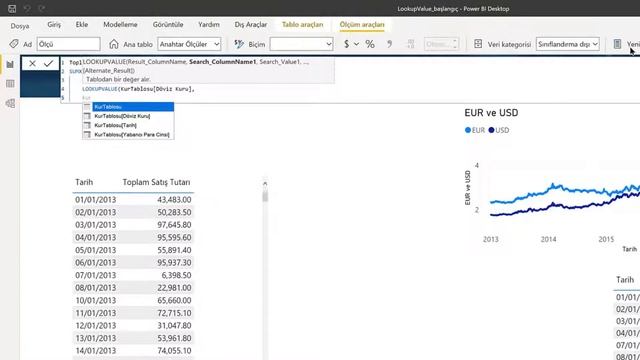
Task: Switch to Data view in sidebar
Action: click(x=10, y=84)
